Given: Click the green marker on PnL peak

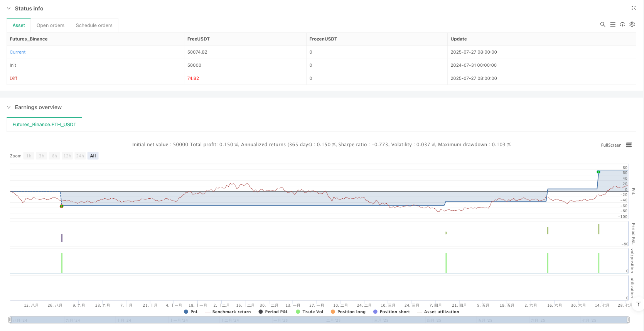Looking at the screenshot, I should click(x=598, y=172).
